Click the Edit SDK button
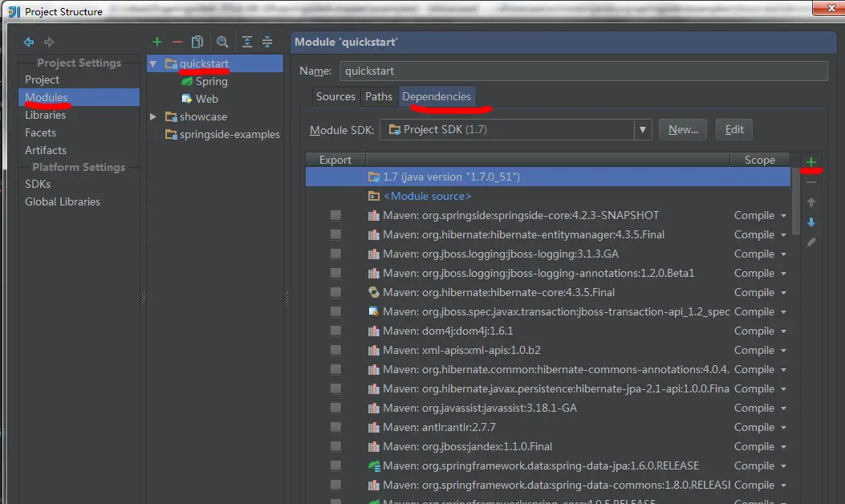845x504 pixels. (734, 129)
